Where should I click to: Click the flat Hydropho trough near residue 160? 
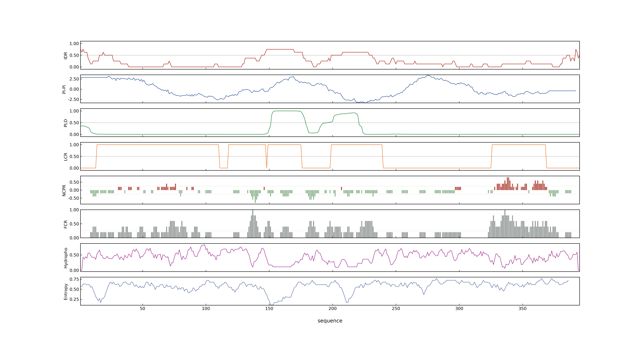tap(282, 267)
